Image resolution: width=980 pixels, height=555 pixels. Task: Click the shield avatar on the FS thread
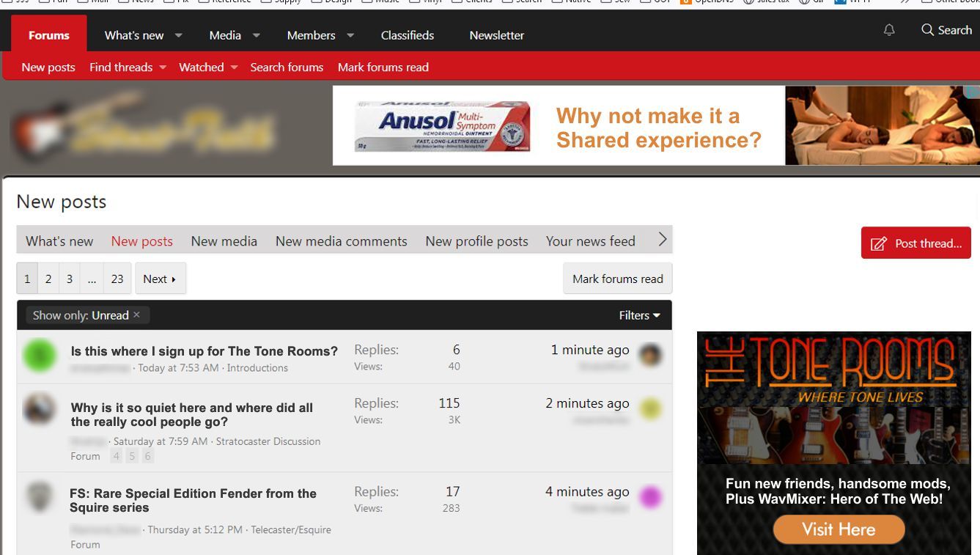[x=40, y=496]
